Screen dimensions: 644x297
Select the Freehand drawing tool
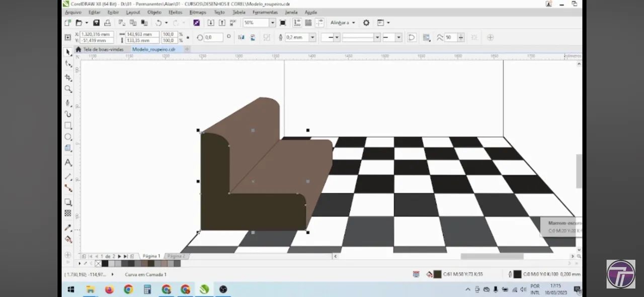68,103
